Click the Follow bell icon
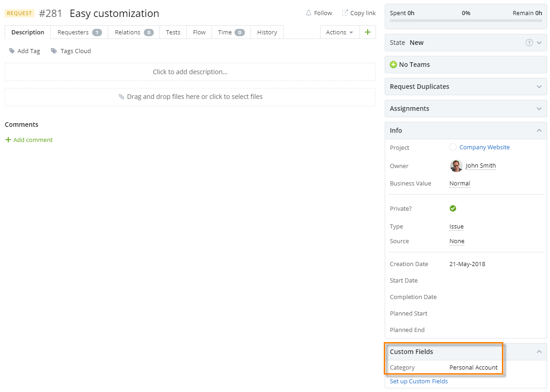The width and height of the screenshot is (550, 392). 308,13
